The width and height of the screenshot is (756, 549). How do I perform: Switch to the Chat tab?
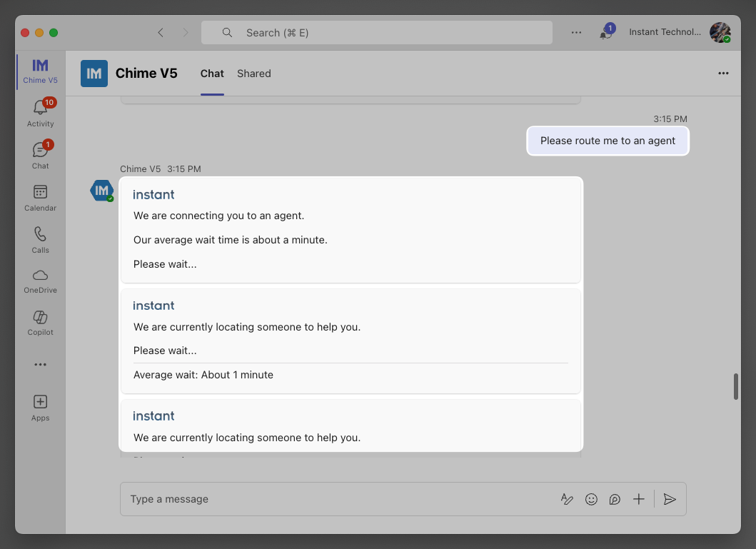point(212,74)
